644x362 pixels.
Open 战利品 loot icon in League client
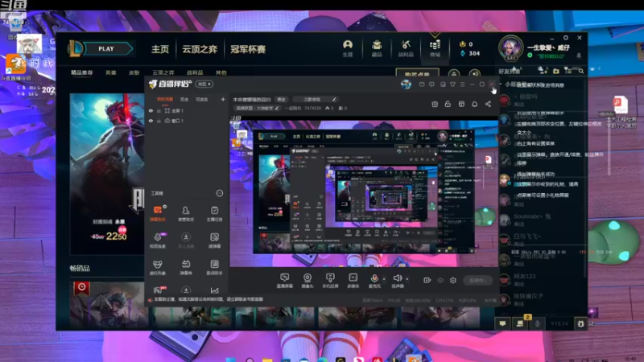[x=406, y=48]
